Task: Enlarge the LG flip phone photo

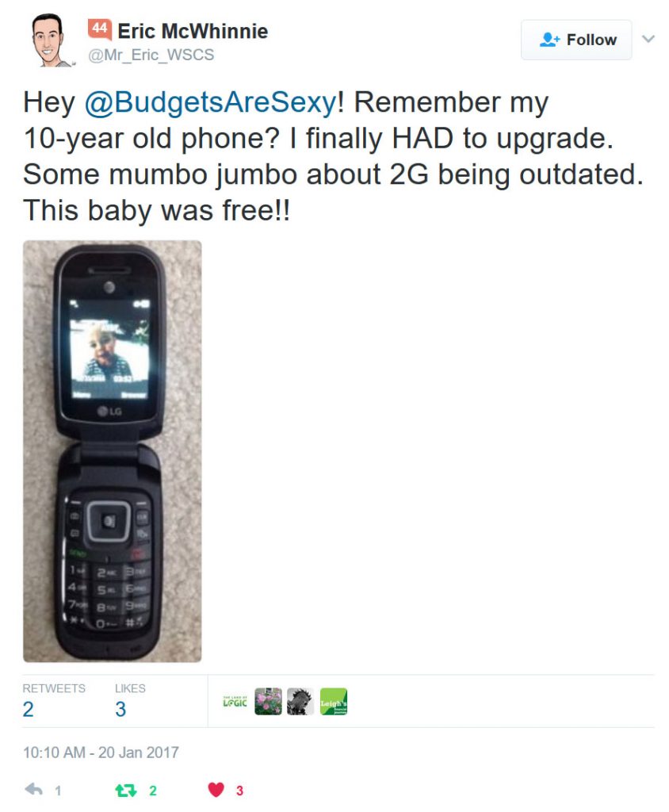Action: coord(113,451)
